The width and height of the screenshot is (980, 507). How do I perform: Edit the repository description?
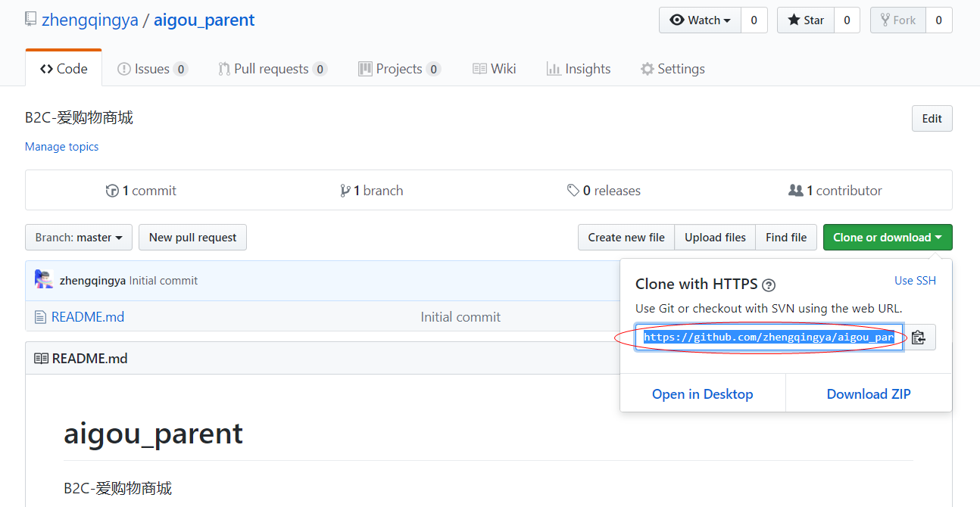[932, 119]
